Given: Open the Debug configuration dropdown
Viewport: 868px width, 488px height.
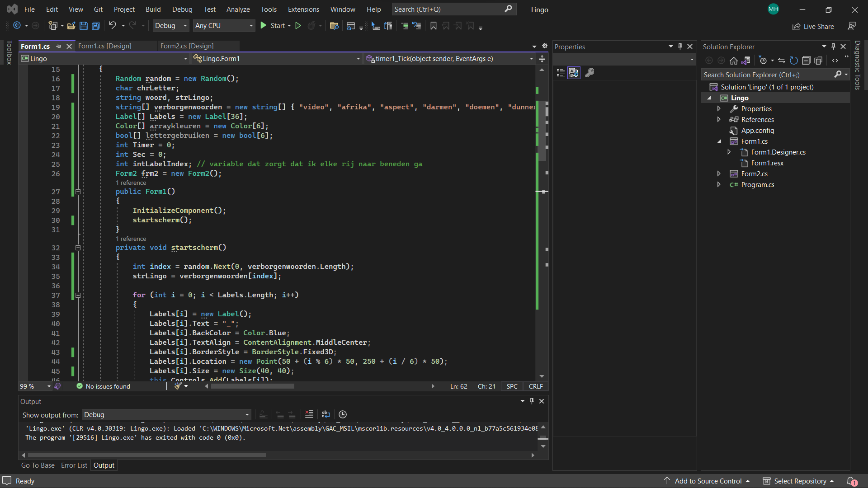Looking at the screenshot, I should coord(171,26).
